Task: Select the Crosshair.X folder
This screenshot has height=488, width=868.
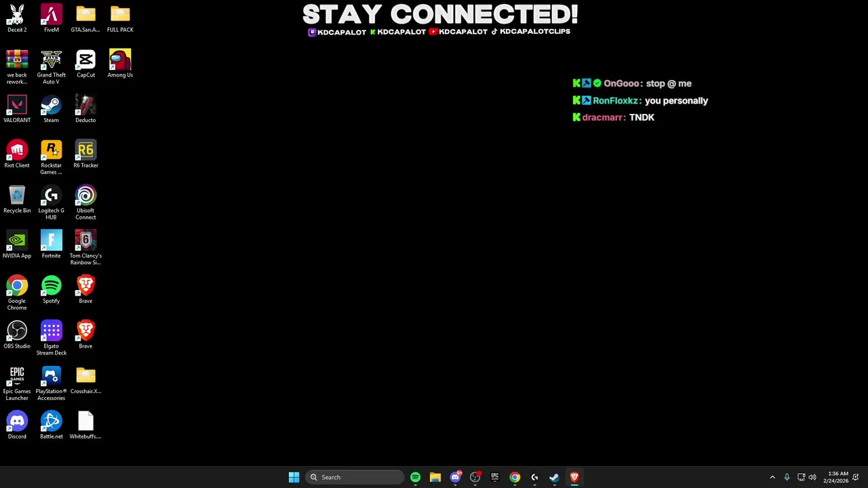Action: click(85, 380)
